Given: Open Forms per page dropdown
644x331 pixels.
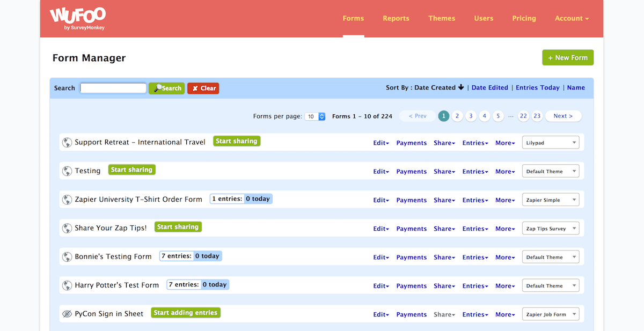Looking at the screenshot, I should pyautogui.click(x=315, y=116).
